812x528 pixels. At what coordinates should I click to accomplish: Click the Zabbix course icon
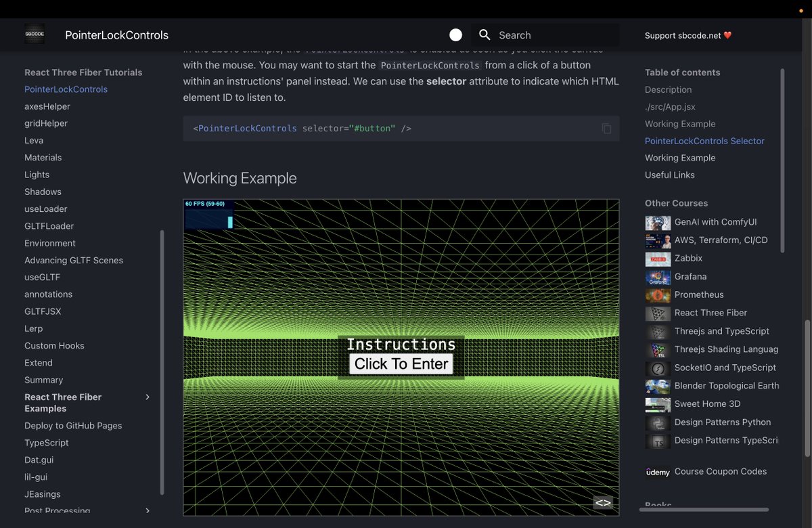pyautogui.click(x=658, y=259)
